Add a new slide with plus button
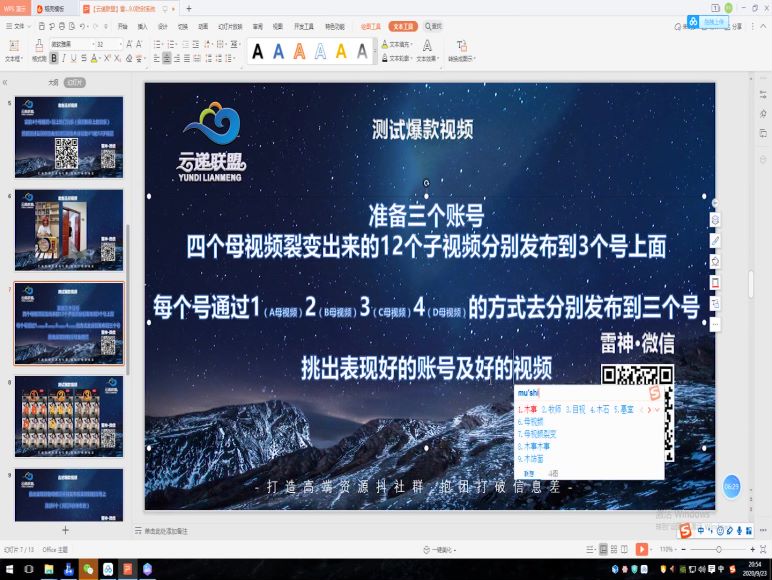 pos(65,530)
